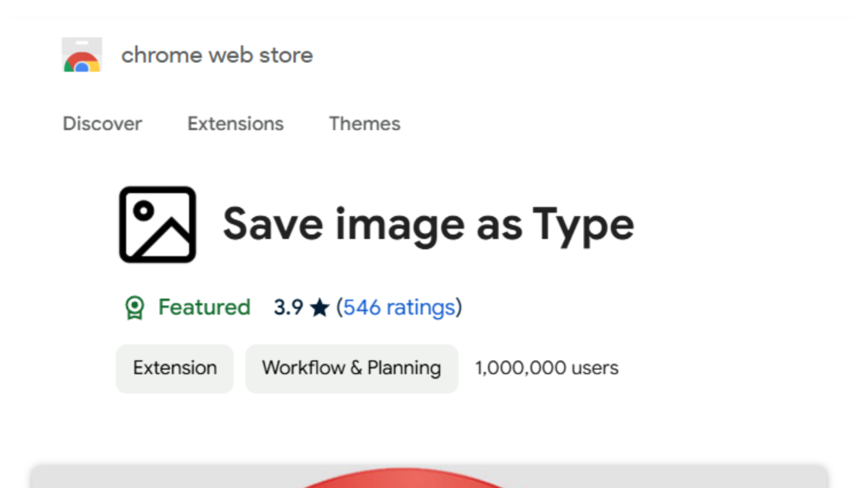
Task: Open the 546 ratings link
Action: [399, 307]
